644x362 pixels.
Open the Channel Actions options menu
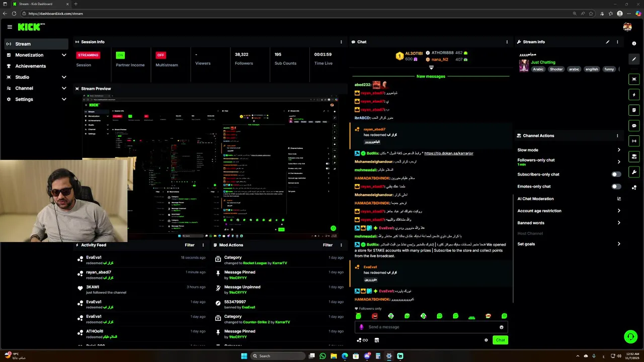pos(617,136)
